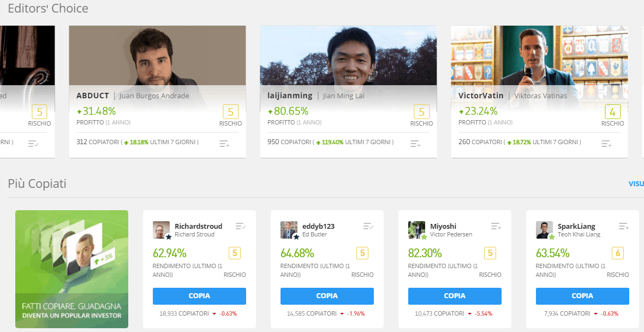This screenshot has height=332, width=644.
Task: Click SparkLiang 63.54% return value
Action: [x=552, y=253]
